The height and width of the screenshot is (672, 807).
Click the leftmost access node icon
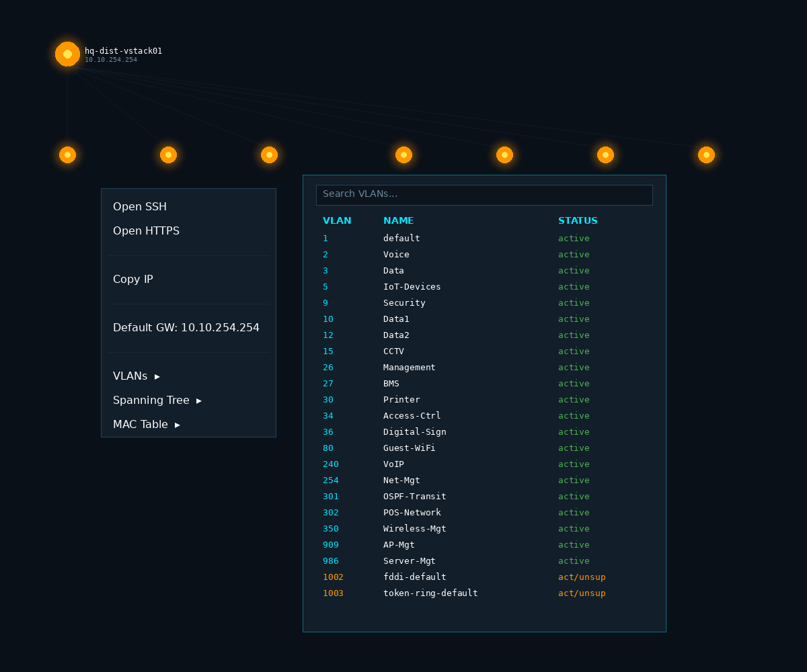point(67,154)
